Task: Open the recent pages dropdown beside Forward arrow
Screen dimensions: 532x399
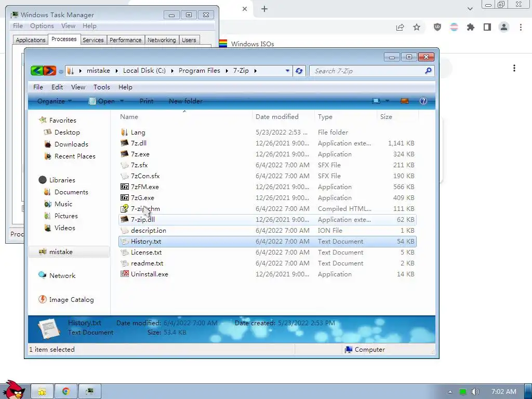Action: click(61, 71)
